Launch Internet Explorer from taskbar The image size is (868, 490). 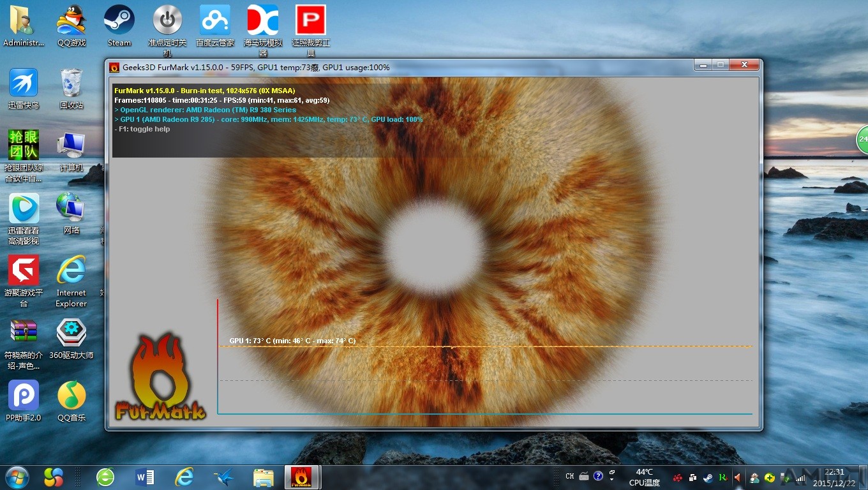[185, 477]
